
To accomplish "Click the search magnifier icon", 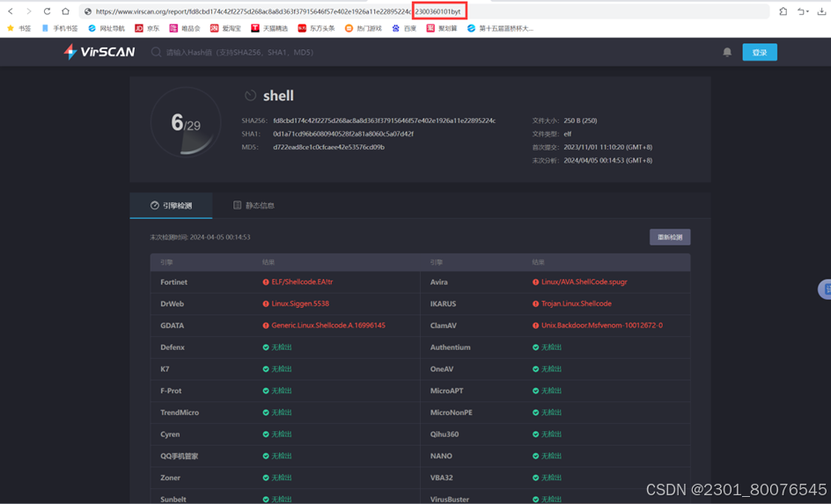I will pos(156,52).
